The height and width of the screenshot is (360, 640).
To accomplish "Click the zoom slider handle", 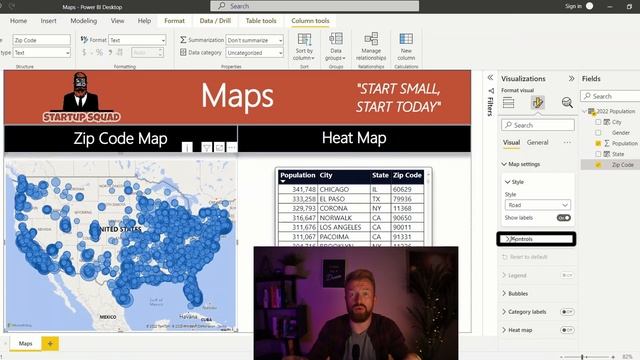I will [x=582, y=357].
